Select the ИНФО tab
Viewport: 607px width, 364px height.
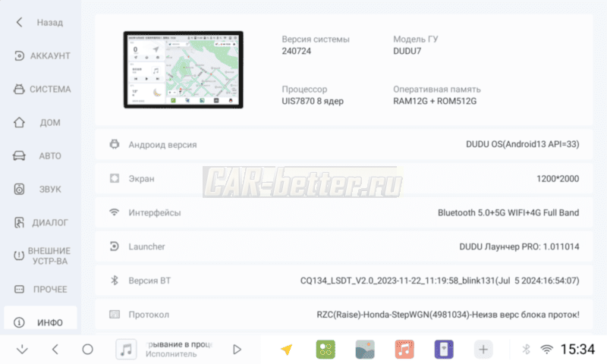click(41, 322)
